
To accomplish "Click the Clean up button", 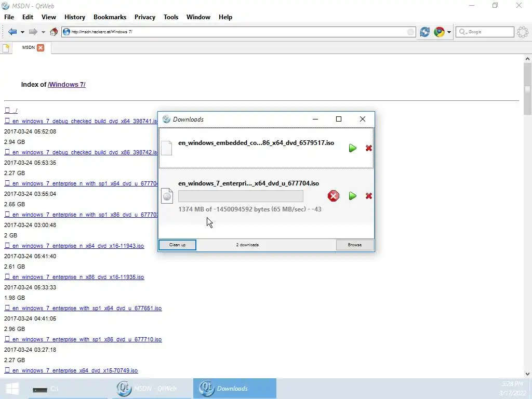I will tap(177, 245).
